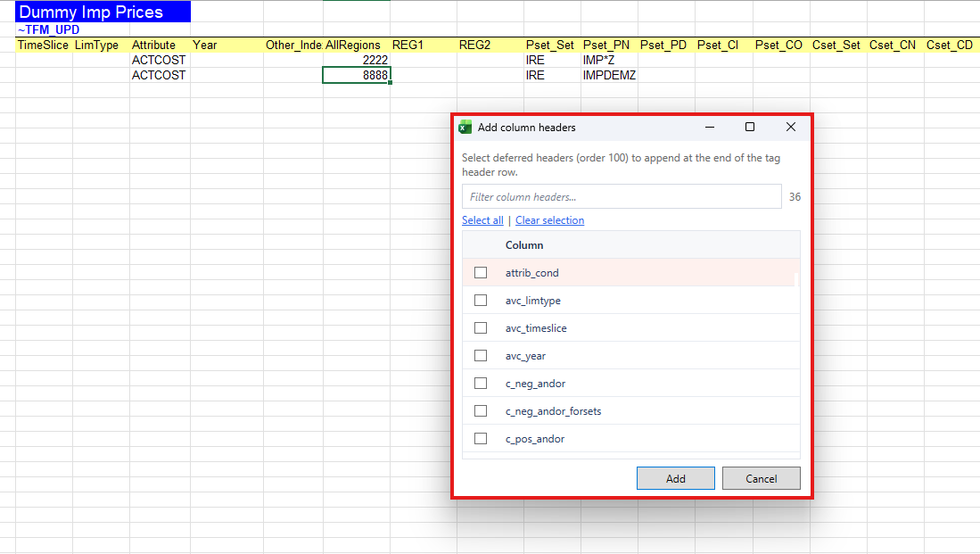The width and height of the screenshot is (980, 554).
Task: Select the IMPDEMZ cell
Action: tap(609, 75)
